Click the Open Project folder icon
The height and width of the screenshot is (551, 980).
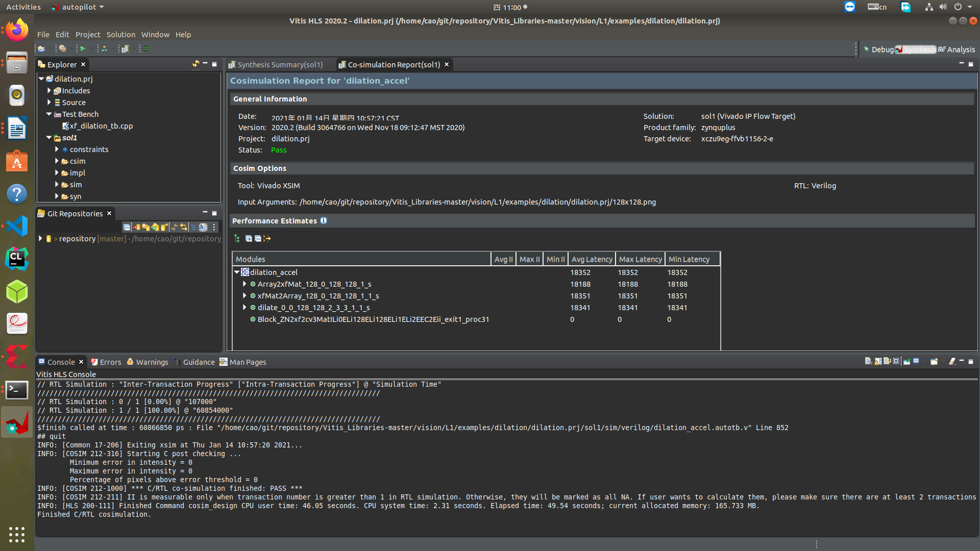tap(41, 49)
